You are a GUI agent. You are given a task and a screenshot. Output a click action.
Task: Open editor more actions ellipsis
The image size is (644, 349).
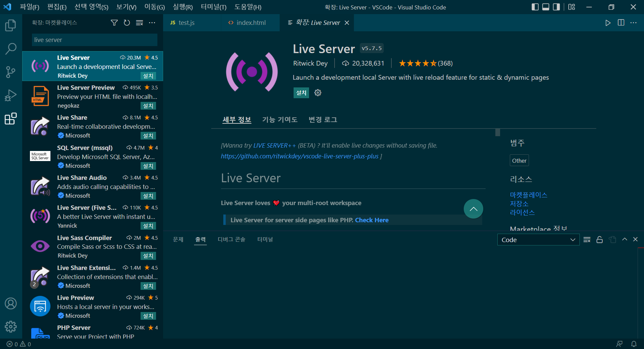[634, 23]
